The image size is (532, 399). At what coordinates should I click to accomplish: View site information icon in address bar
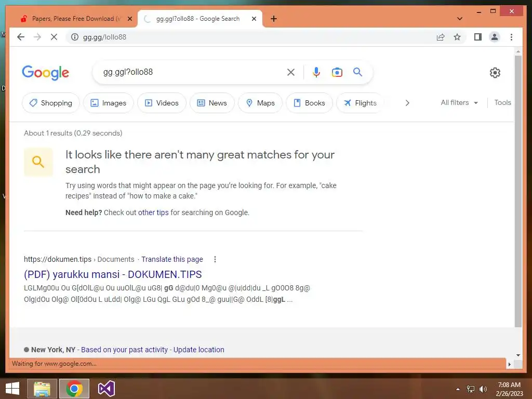[x=75, y=37]
